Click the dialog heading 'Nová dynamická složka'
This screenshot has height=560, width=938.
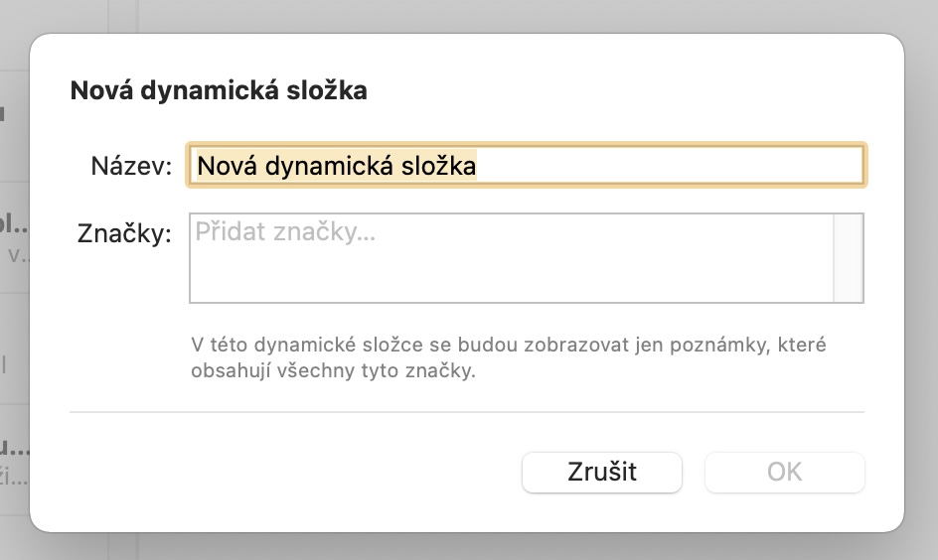[219, 91]
